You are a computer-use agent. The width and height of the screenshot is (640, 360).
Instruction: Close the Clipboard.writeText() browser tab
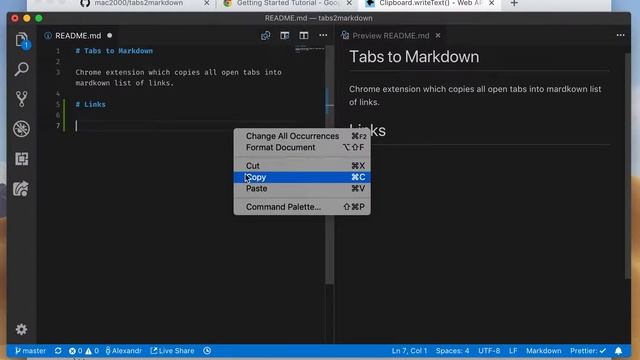[x=492, y=3]
